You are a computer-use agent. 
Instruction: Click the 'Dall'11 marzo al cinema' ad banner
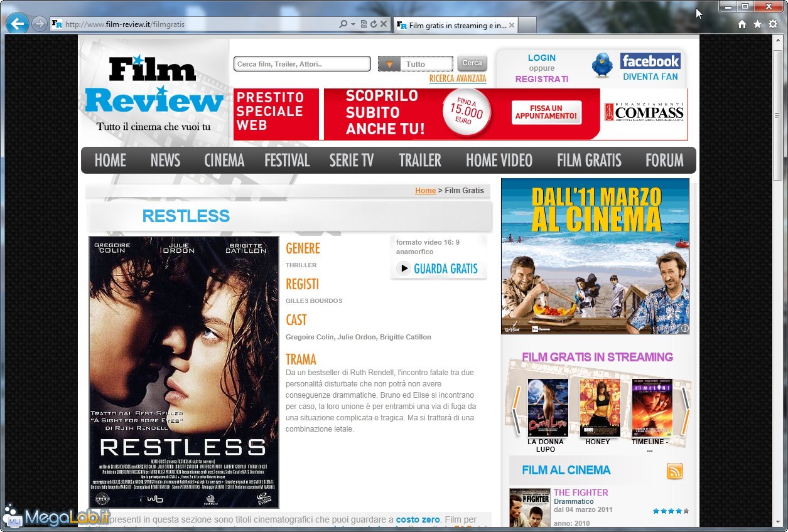tap(595, 256)
